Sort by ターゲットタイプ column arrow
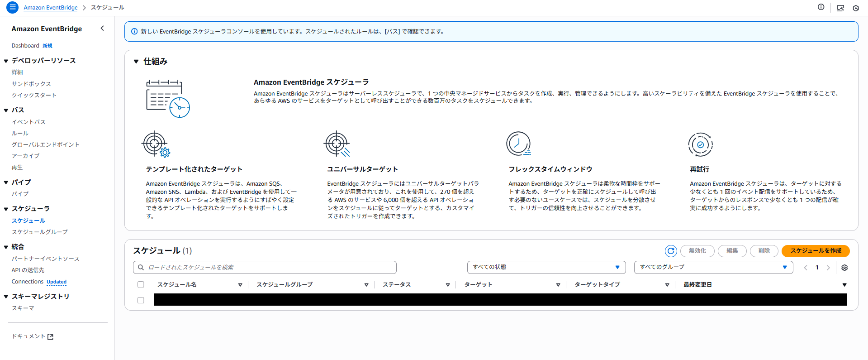Viewport: 868px width, 360px height. (x=667, y=285)
